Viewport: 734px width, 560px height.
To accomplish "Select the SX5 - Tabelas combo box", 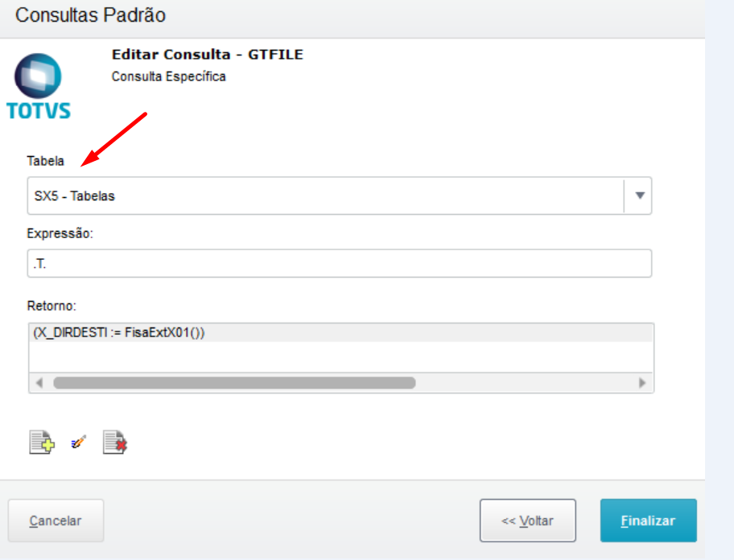I will point(340,196).
